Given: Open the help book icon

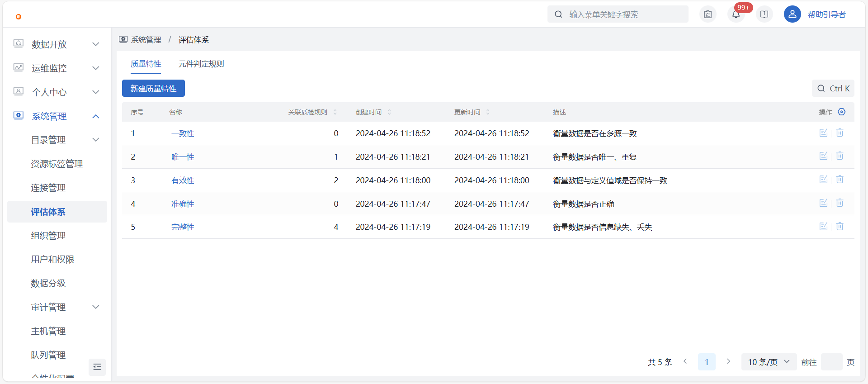Looking at the screenshot, I should click(764, 14).
